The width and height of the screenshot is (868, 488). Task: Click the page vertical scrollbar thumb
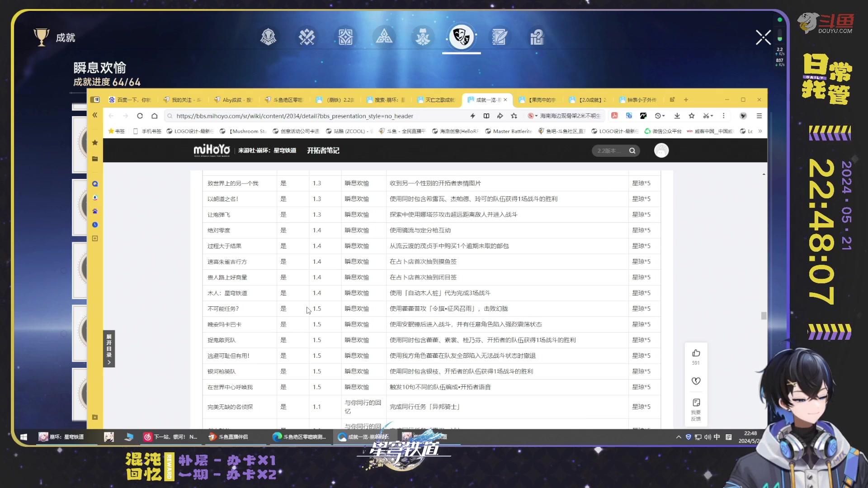(764, 316)
